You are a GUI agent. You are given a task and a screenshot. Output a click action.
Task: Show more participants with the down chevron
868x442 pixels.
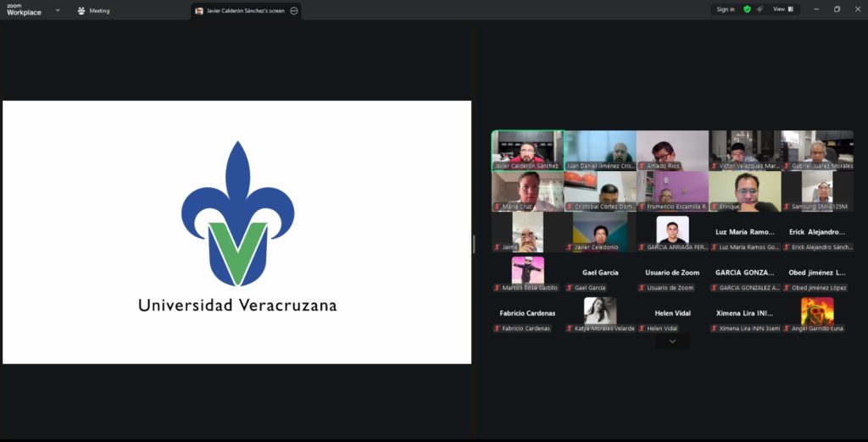(x=672, y=341)
